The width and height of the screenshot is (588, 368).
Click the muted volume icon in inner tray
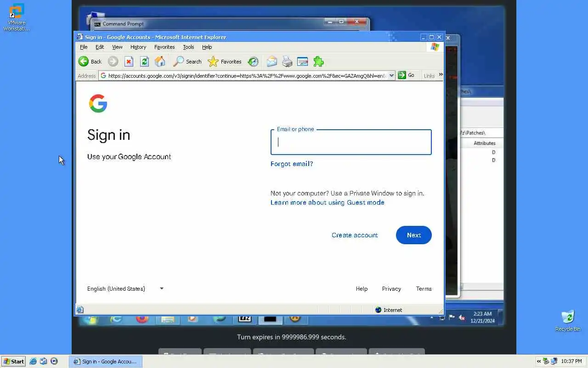click(x=462, y=318)
